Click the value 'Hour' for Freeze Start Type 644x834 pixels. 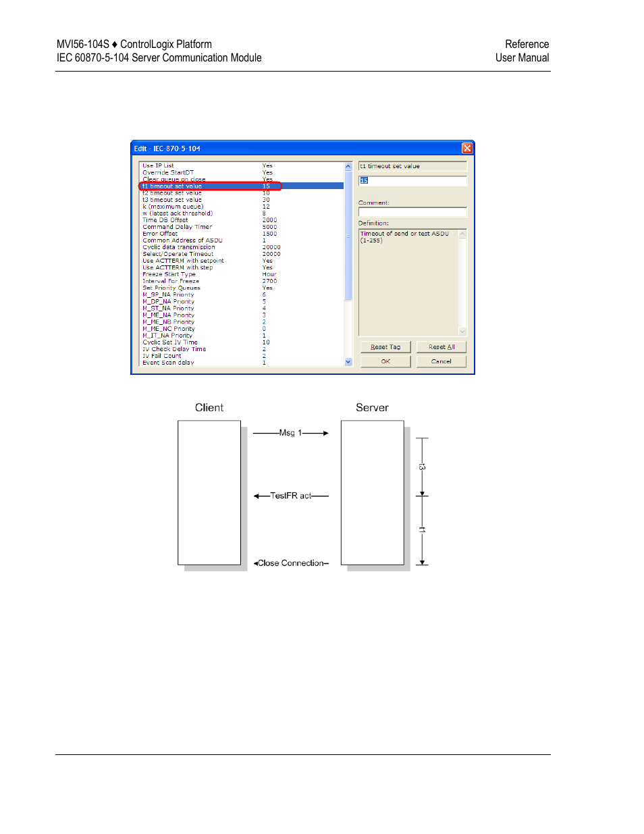point(269,274)
